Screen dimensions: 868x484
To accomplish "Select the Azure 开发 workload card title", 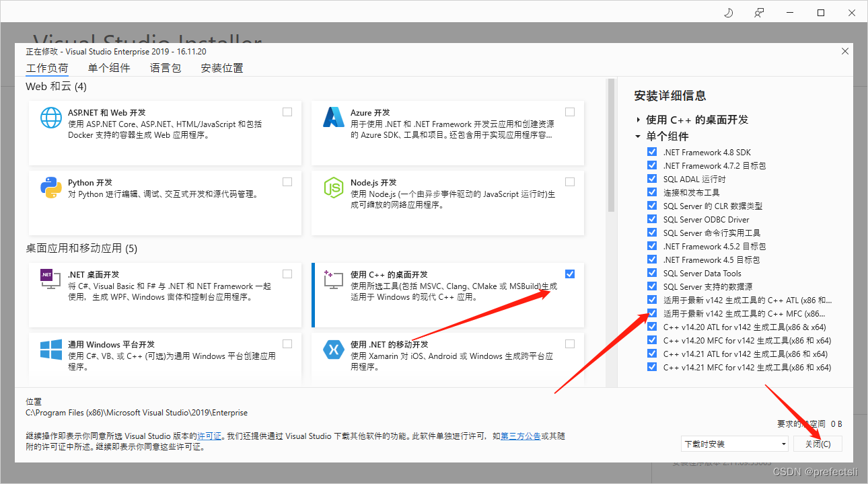I will coord(370,113).
